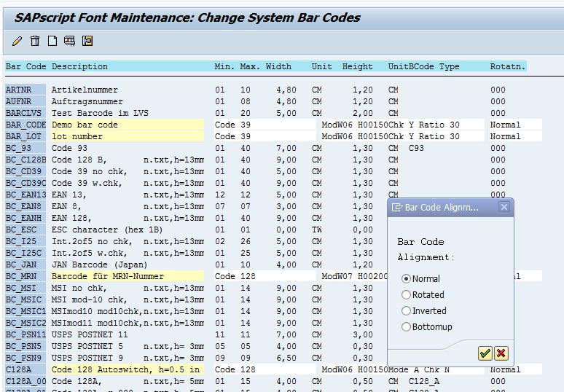This screenshot has height=392, width=564.
Task: Select the BC_JAN entry
Action: (x=26, y=264)
